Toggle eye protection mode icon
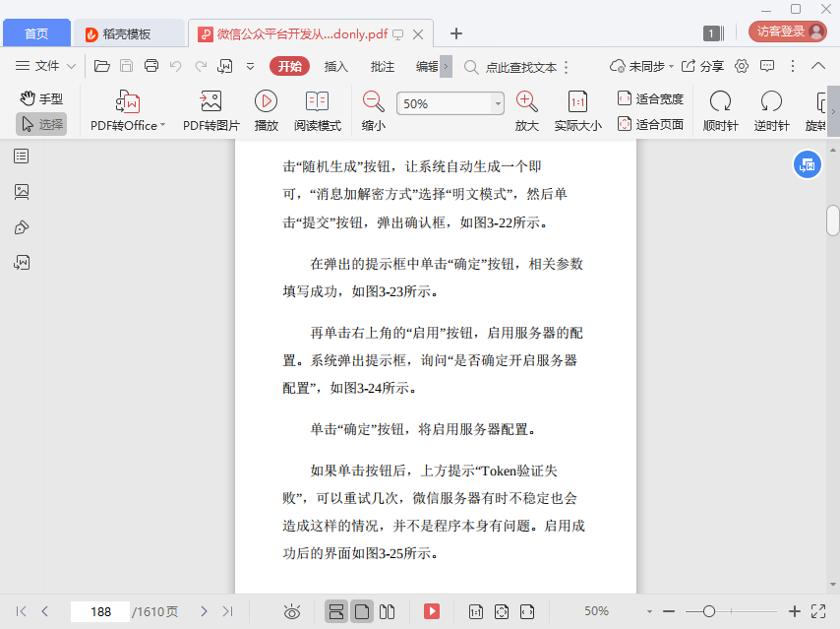840x629 pixels. [x=292, y=611]
